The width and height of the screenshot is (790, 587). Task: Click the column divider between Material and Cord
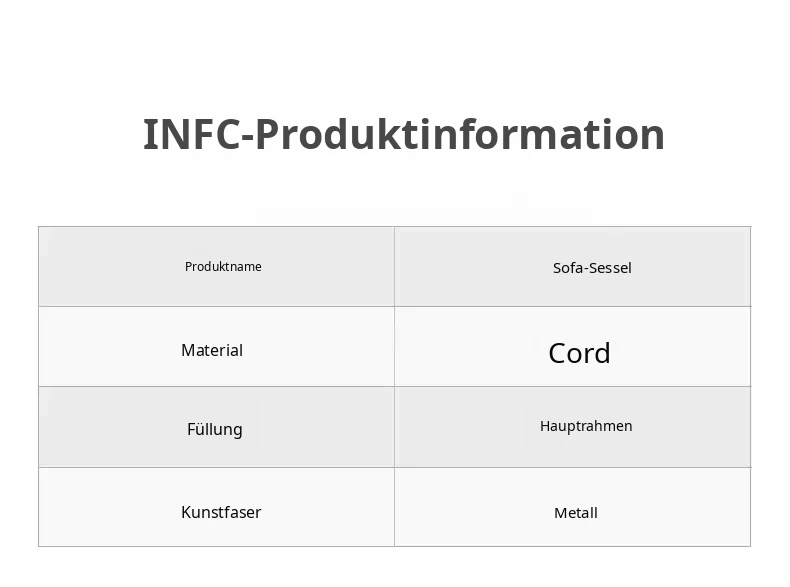pyautogui.click(x=394, y=347)
